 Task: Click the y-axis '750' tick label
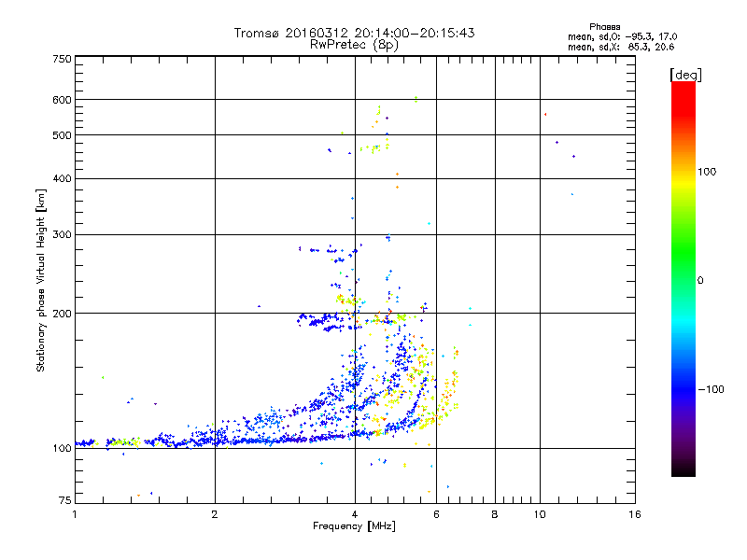62,59
